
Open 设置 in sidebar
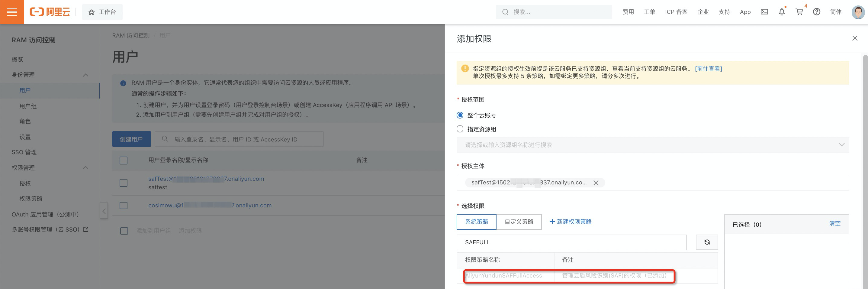(25, 137)
